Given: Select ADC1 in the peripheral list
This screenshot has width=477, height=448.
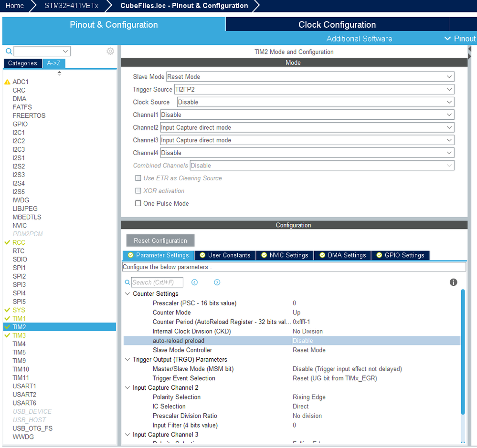Looking at the screenshot, I should click(21, 82).
